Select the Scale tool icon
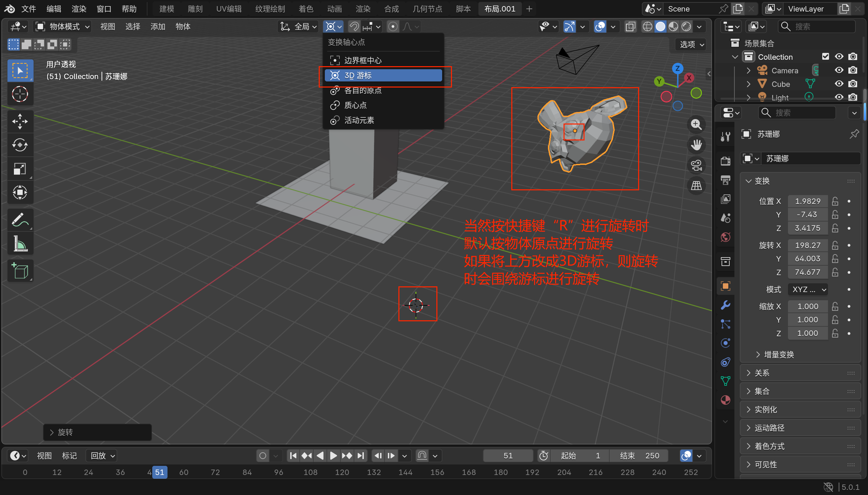Image resolution: width=868 pixels, height=495 pixels. [20, 169]
